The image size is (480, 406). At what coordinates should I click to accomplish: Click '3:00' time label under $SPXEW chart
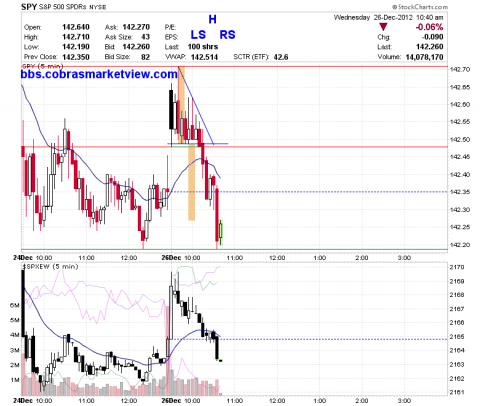tap(404, 401)
